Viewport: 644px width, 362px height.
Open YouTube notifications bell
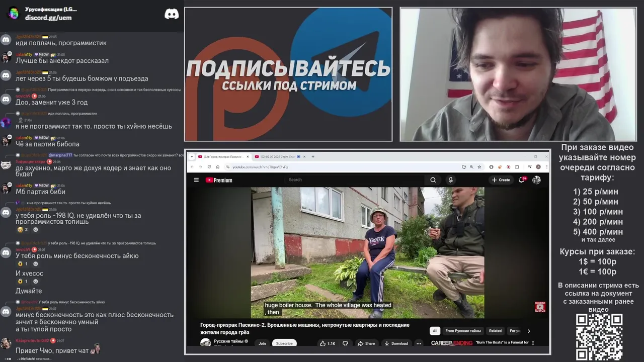522,180
